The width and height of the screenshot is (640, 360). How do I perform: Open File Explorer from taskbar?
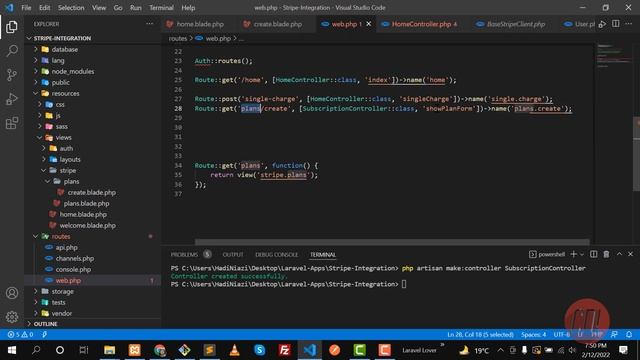click(x=109, y=350)
